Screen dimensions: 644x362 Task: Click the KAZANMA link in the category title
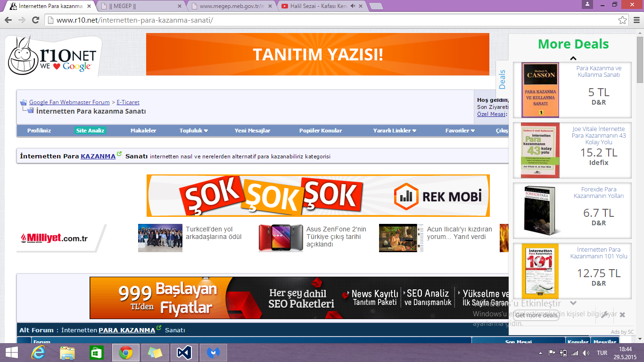[x=98, y=156]
